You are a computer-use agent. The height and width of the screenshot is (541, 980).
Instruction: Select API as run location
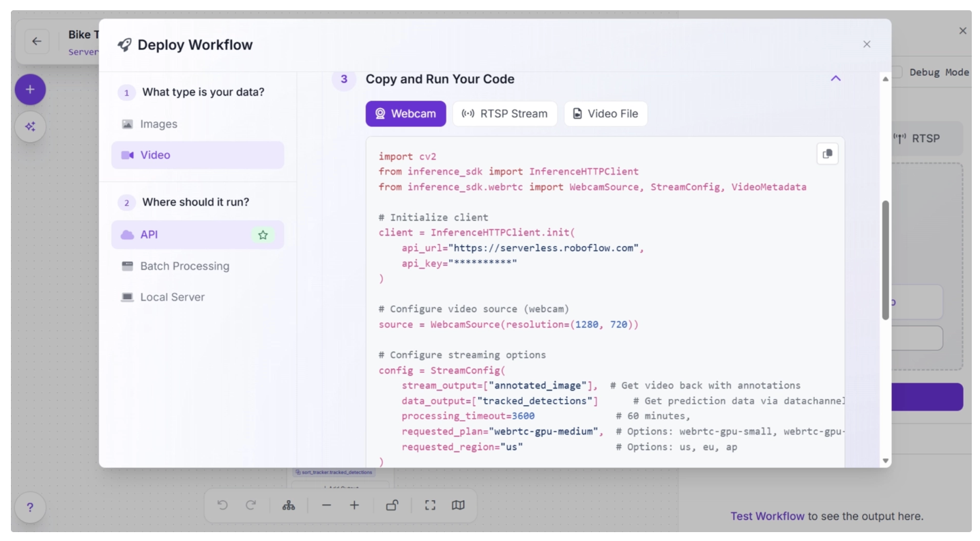coord(198,235)
